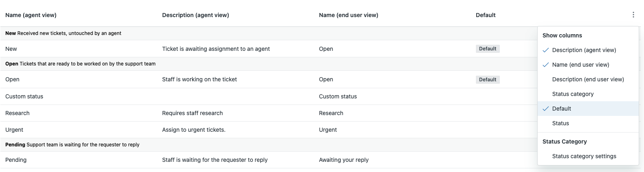Uncheck Description (agent view) column
This screenshot has width=644, height=172.
[x=584, y=50]
